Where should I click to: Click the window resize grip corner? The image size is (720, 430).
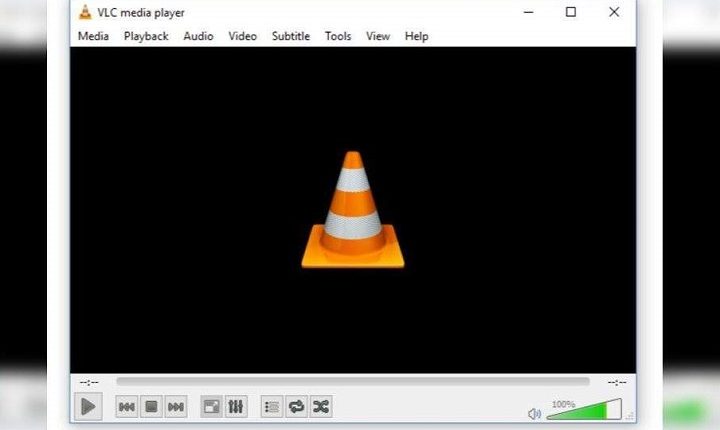630,416
